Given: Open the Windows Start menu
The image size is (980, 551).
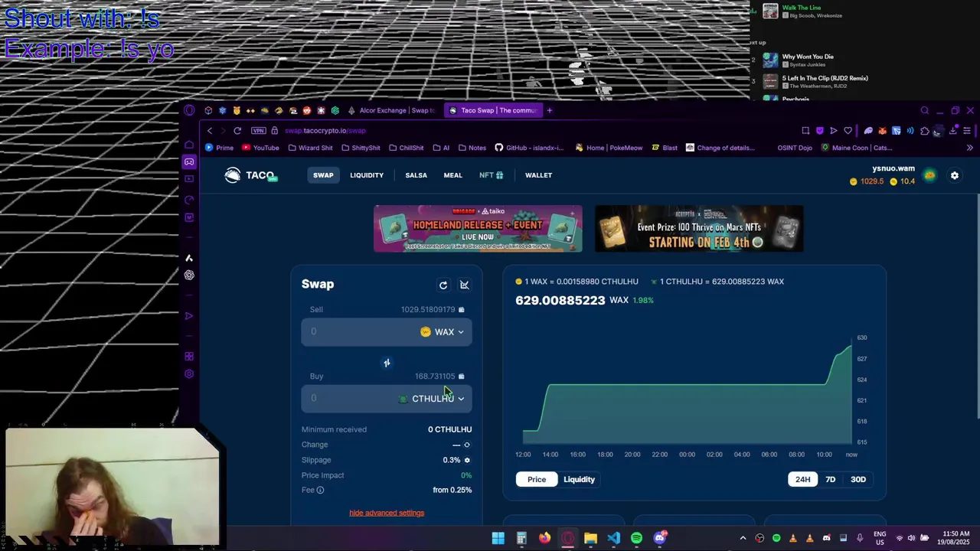Looking at the screenshot, I should tap(498, 538).
